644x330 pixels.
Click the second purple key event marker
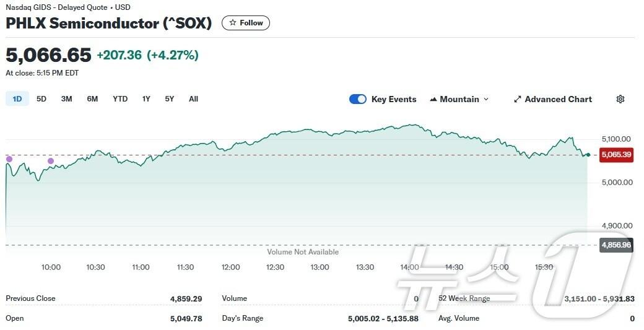[x=51, y=161]
